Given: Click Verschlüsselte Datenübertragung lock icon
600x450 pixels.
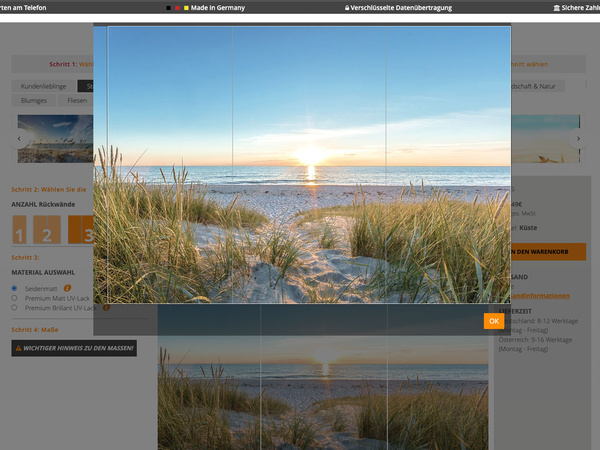Looking at the screenshot, I should 347,8.
